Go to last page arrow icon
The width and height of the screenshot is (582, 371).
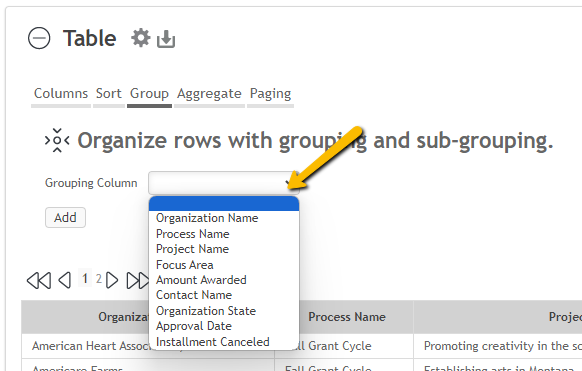(138, 280)
